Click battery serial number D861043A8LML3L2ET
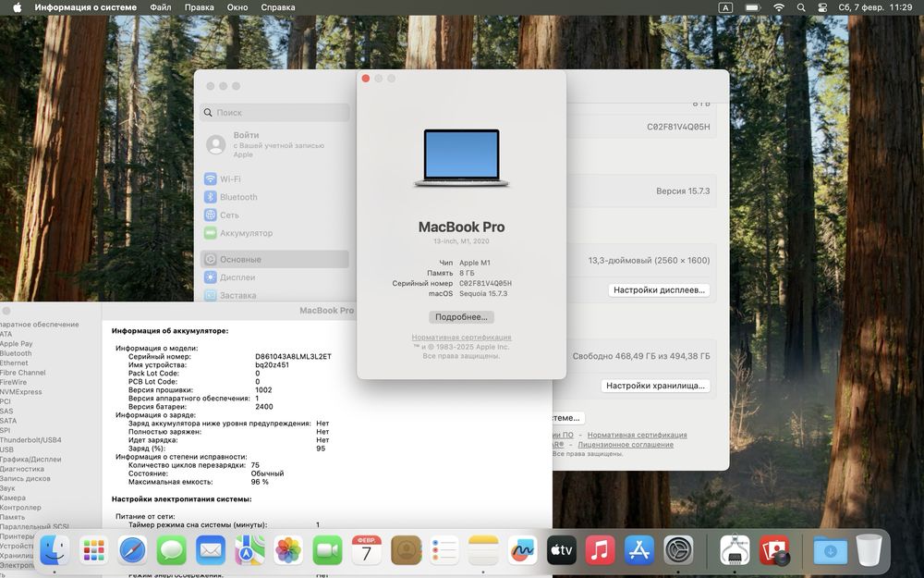Viewport: 924px width, 578px height. coord(293,357)
